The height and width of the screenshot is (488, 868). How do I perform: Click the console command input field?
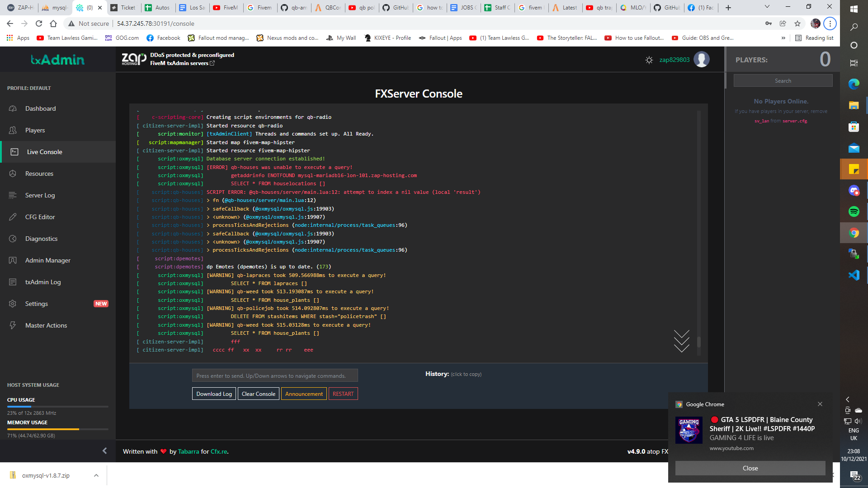coord(275,375)
